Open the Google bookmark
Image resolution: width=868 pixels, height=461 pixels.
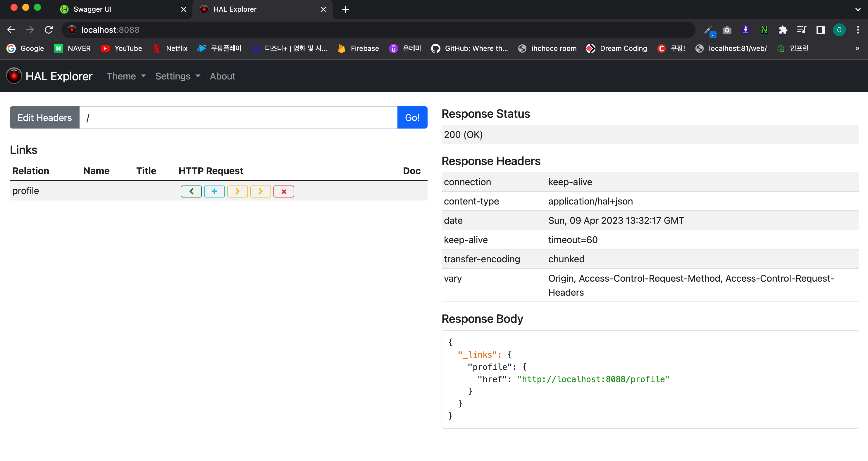pyautogui.click(x=26, y=48)
